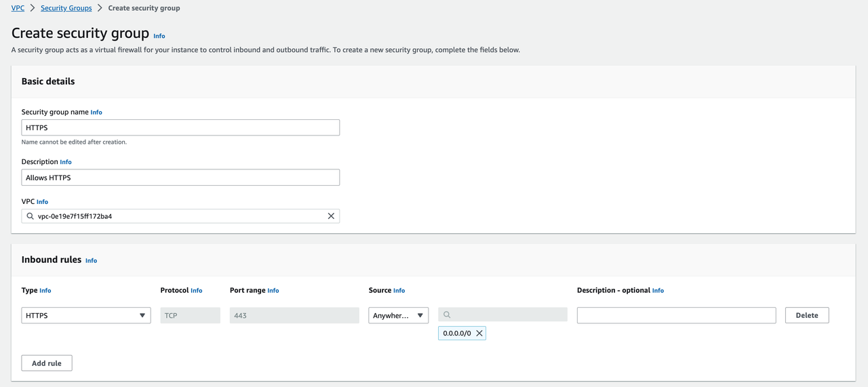
Task: Open Info link for Security group name
Action: tap(96, 113)
